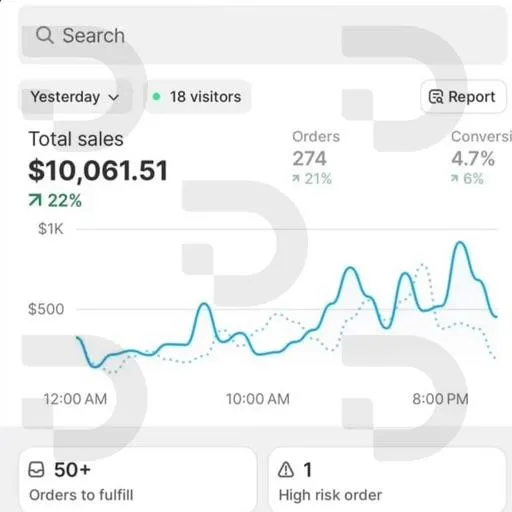Click the chevron beside Yesterday
Screen dimensions: 512x512
114,98
